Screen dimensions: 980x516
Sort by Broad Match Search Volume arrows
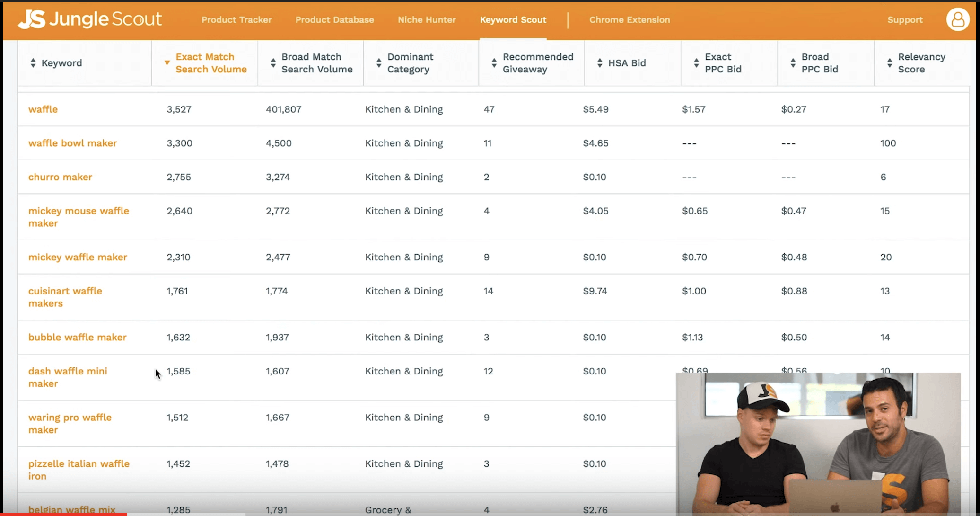point(273,63)
